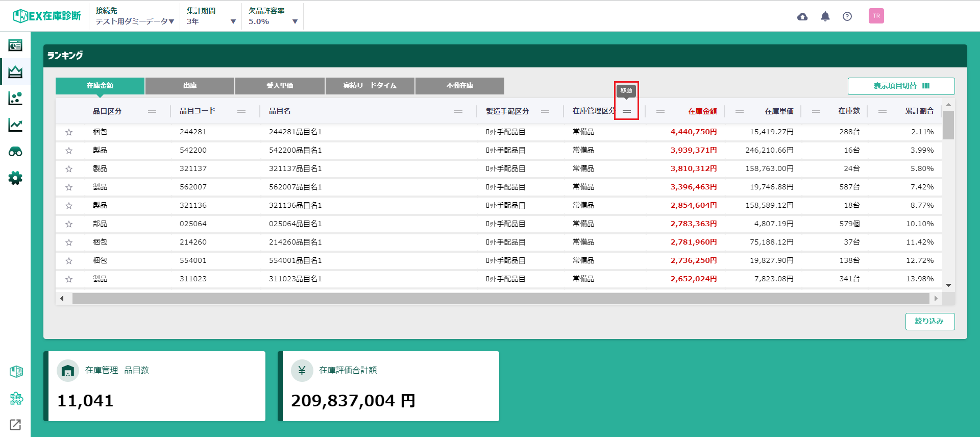Click the help question mark icon
The image size is (980, 437).
(847, 16)
